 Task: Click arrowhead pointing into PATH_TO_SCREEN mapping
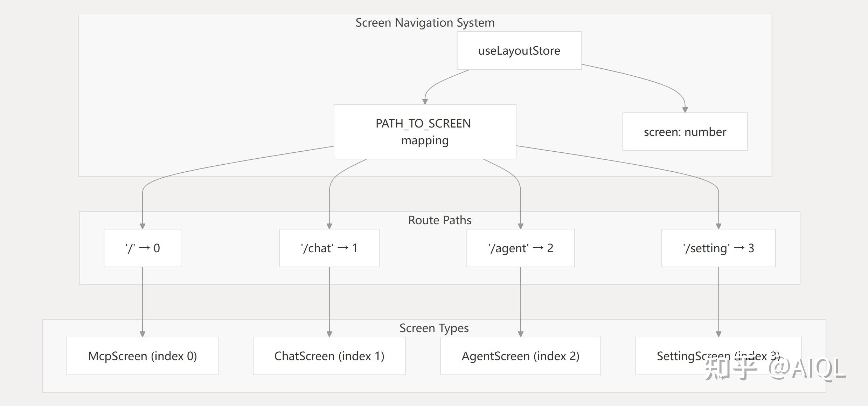(x=425, y=102)
